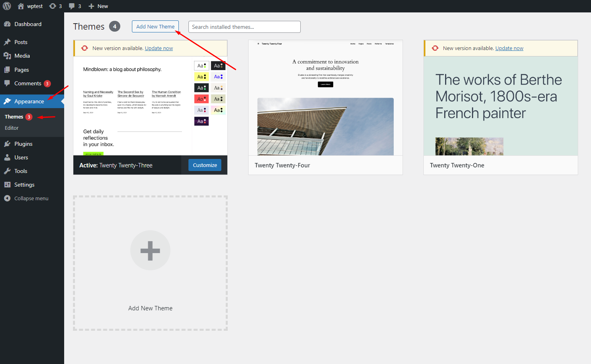591x364 pixels.
Task: Focus the Search installed themes field
Action: pos(244,27)
